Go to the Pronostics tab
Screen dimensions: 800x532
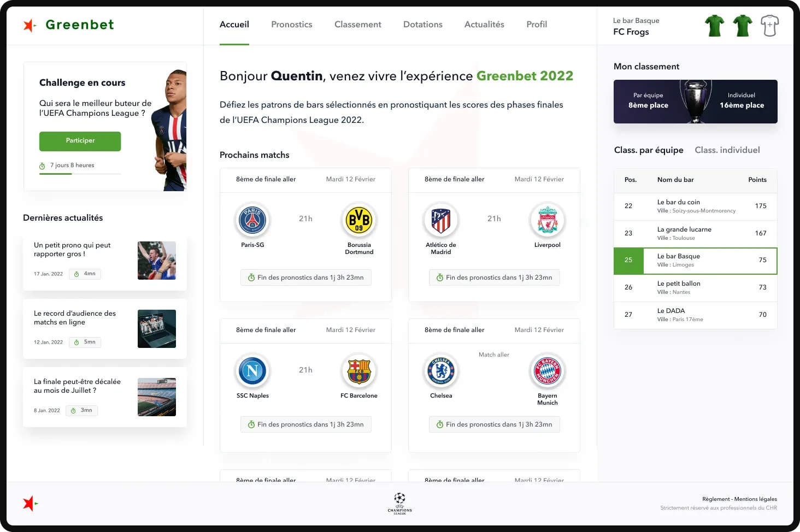coord(292,25)
